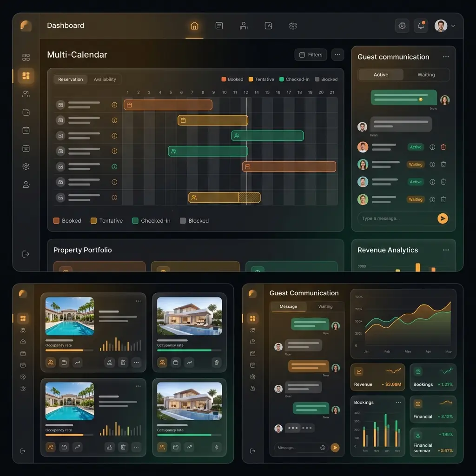Click the logout icon in the top dashboard sidebar
This screenshot has height=476, width=476.
26,254
